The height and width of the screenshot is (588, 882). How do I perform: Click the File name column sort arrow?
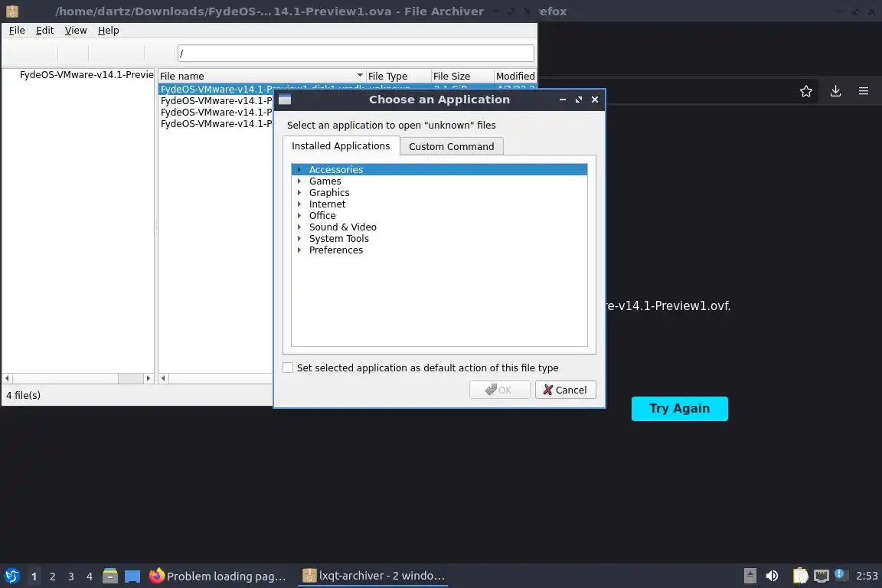point(359,75)
